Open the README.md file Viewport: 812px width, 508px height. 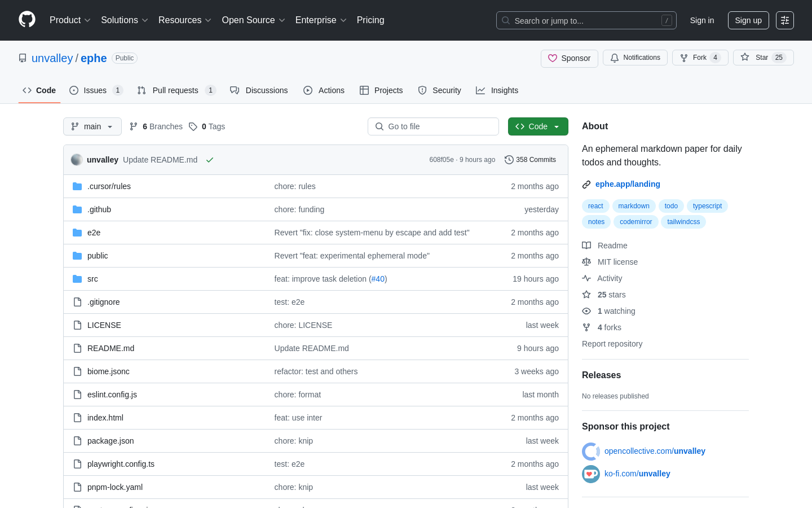(111, 348)
